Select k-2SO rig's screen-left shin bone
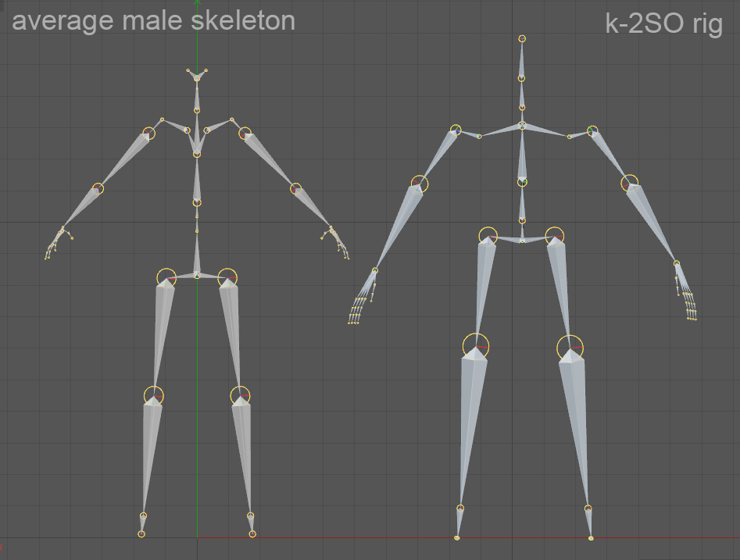 coord(469,430)
